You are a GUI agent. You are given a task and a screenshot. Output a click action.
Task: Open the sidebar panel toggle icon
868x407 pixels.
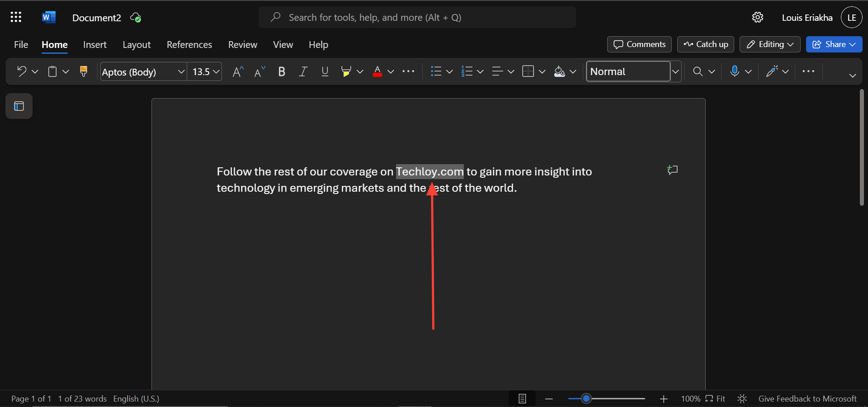pos(19,106)
